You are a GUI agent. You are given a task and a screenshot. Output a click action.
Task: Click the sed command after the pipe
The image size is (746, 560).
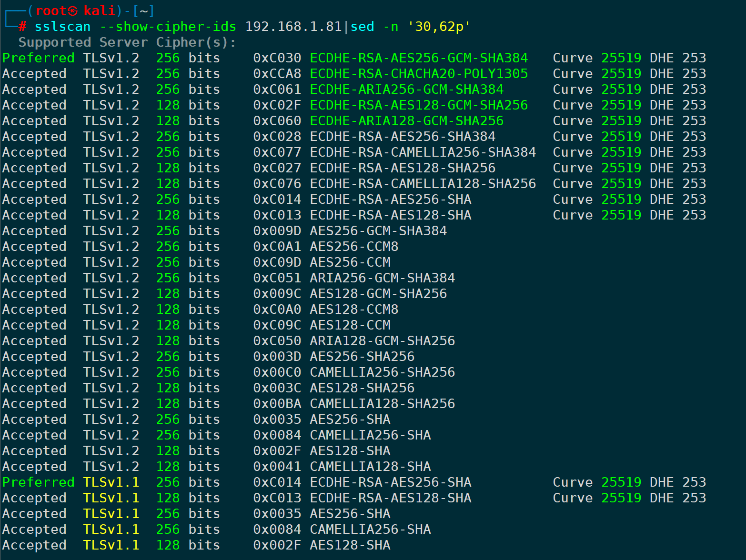[362, 27]
